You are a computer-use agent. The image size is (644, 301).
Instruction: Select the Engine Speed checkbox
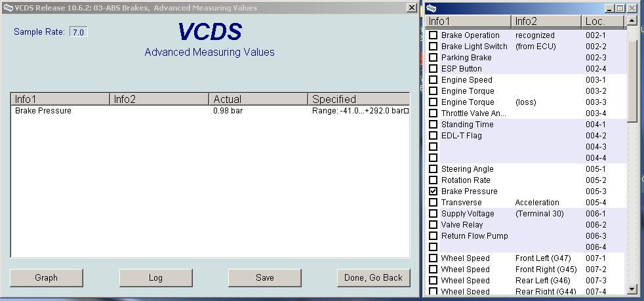pyautogui.click(x=433, y=79)
